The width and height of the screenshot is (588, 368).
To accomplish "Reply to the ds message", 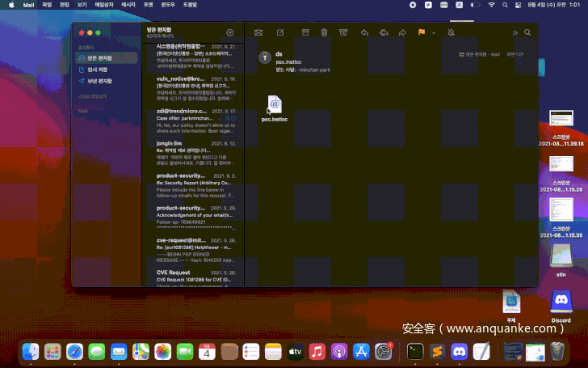I will point(364,32).
